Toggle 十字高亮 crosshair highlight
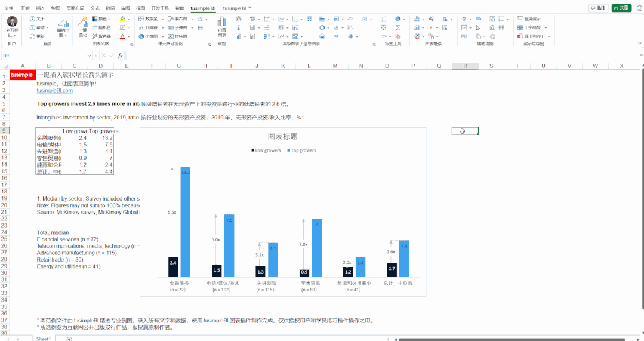Viewport: 644px width, 341px height. (x=529, y=27)
